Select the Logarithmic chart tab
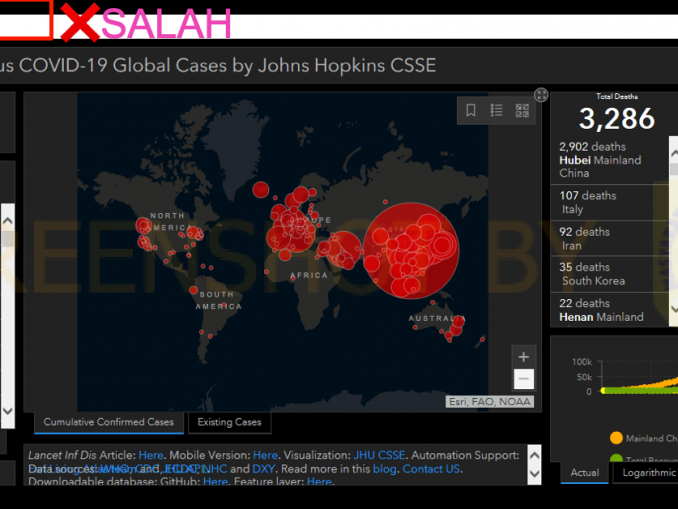Screen dimensions: 678x509 648,473
